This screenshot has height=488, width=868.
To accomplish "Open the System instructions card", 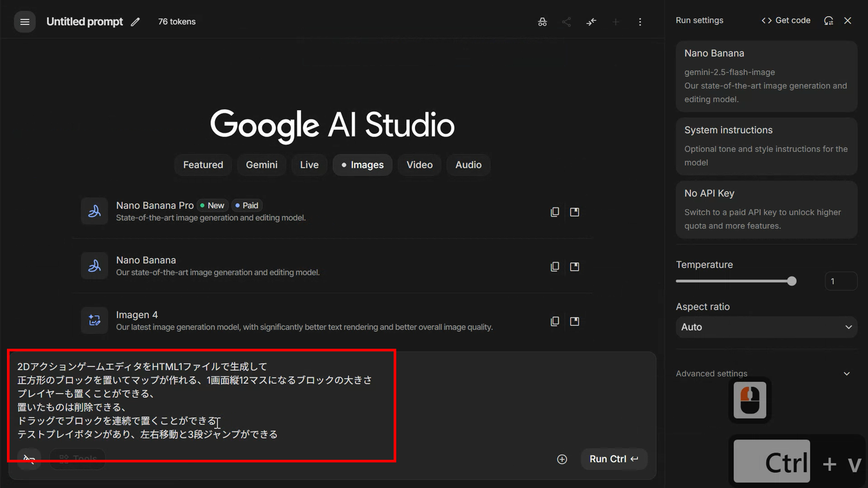I will coord(766,147).
